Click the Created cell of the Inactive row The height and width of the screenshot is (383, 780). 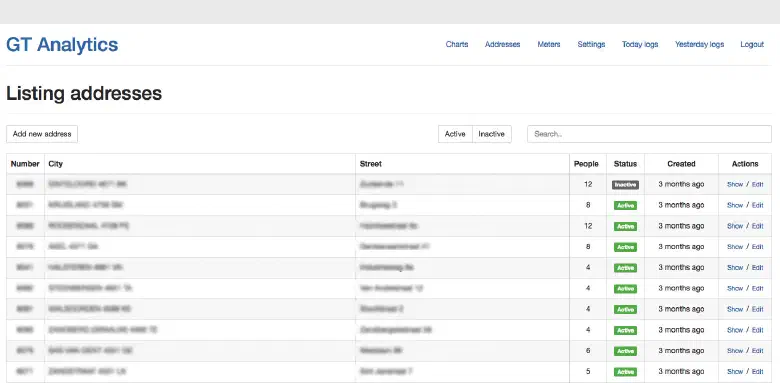pos(681,185)
